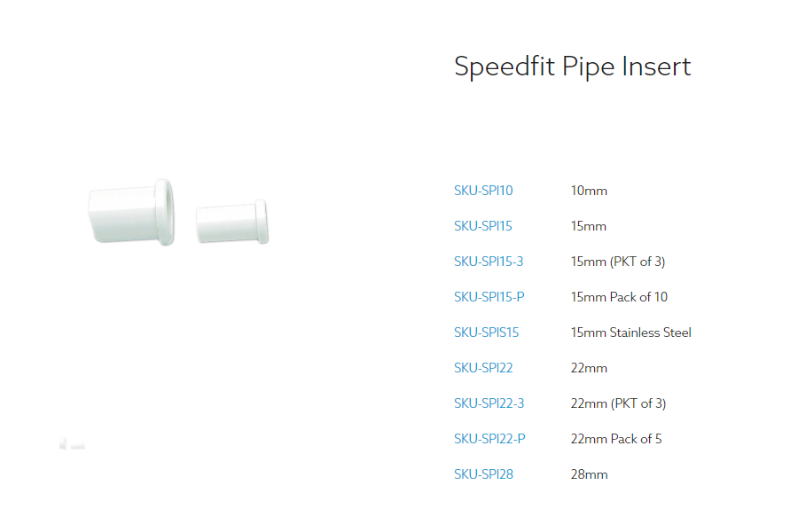Click the small pipe insert thumbnail

[x=72, y=444]
